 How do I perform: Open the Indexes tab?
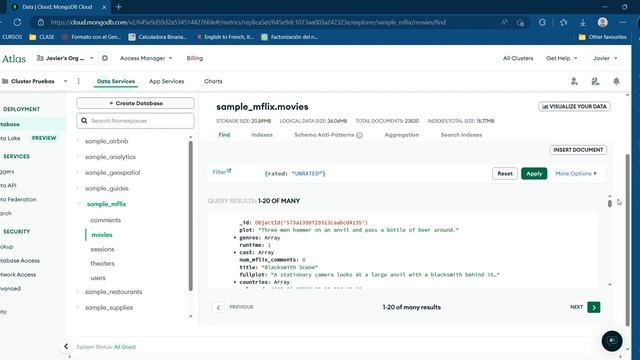point(262,135)
